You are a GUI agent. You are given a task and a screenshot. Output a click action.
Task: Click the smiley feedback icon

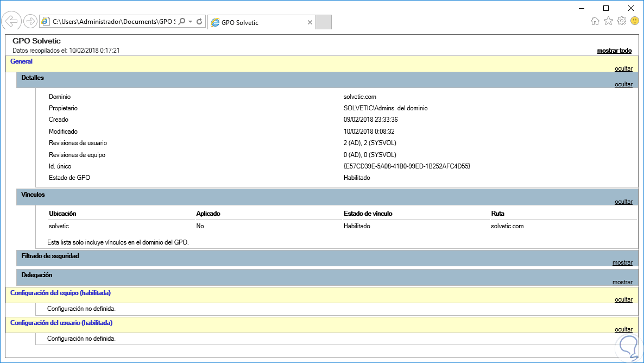pos(635,21)
